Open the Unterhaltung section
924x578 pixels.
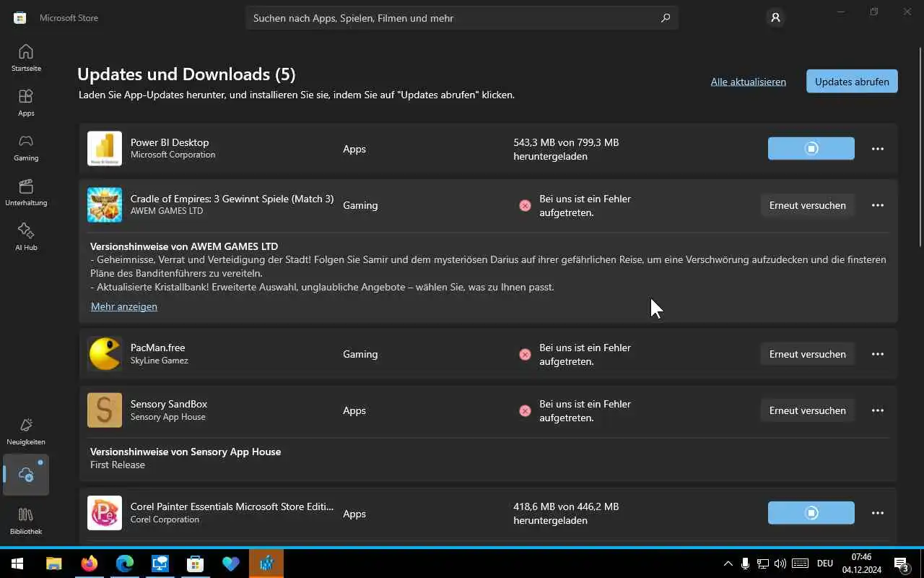(26, 192)
